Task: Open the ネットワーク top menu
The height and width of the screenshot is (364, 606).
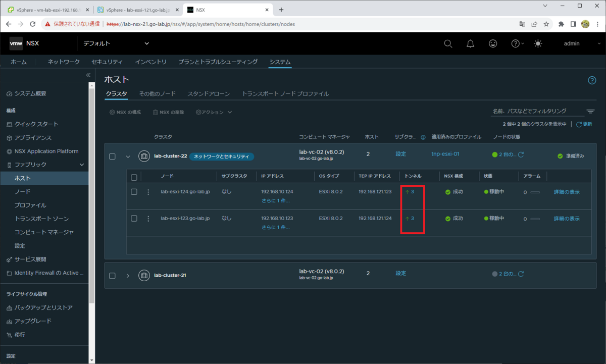Action: point(64,62)
